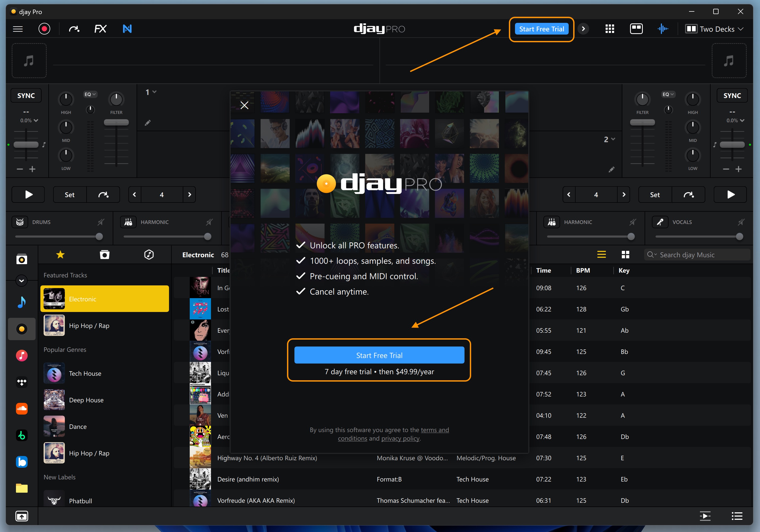Image resolution: width=760 pixels, height=532 pixels.
Task: Open Beatsource source in sidebar
Action: (x=22, y=462)
